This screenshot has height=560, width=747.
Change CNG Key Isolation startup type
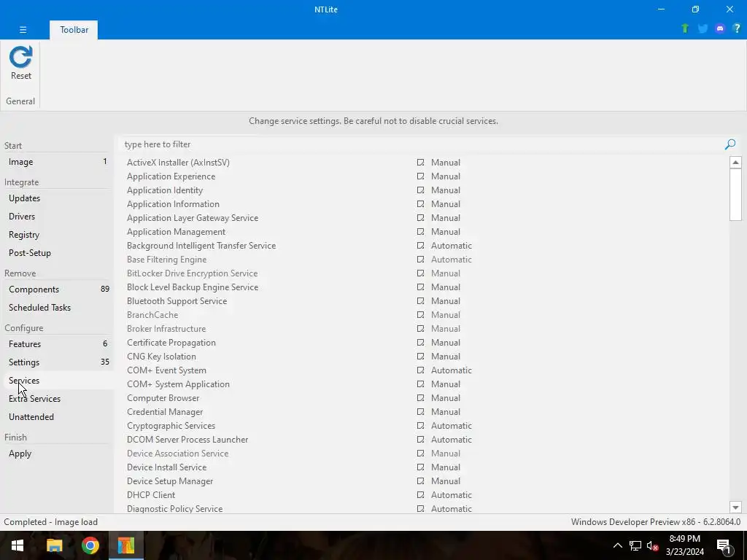click(446, 356)
